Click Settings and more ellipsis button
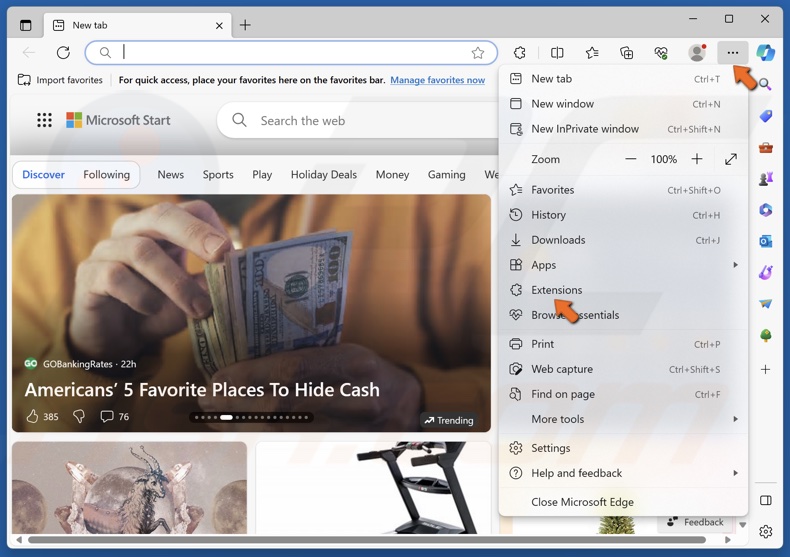The width and height of the screenshot is (790, 557). tap(733, 52)
